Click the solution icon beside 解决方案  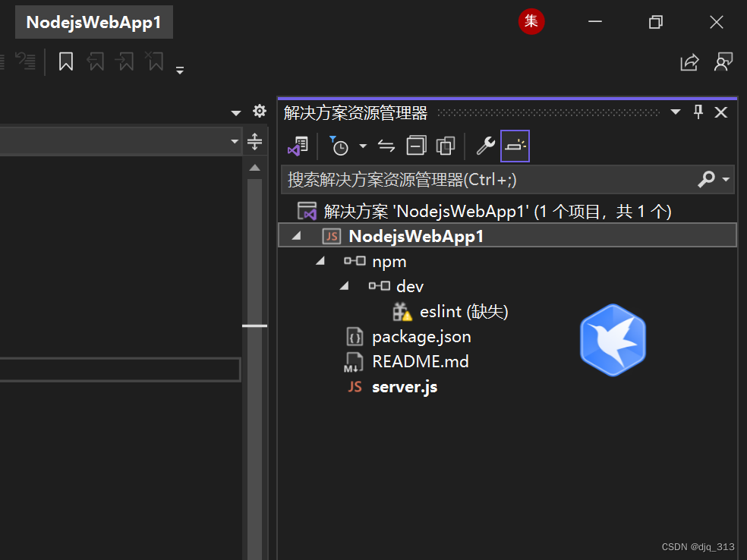[307, 211]
